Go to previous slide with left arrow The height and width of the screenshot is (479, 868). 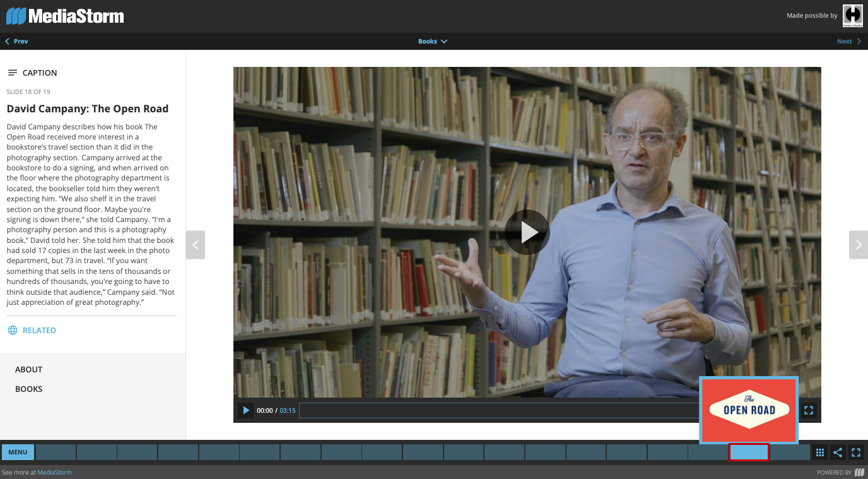point(196,245)
